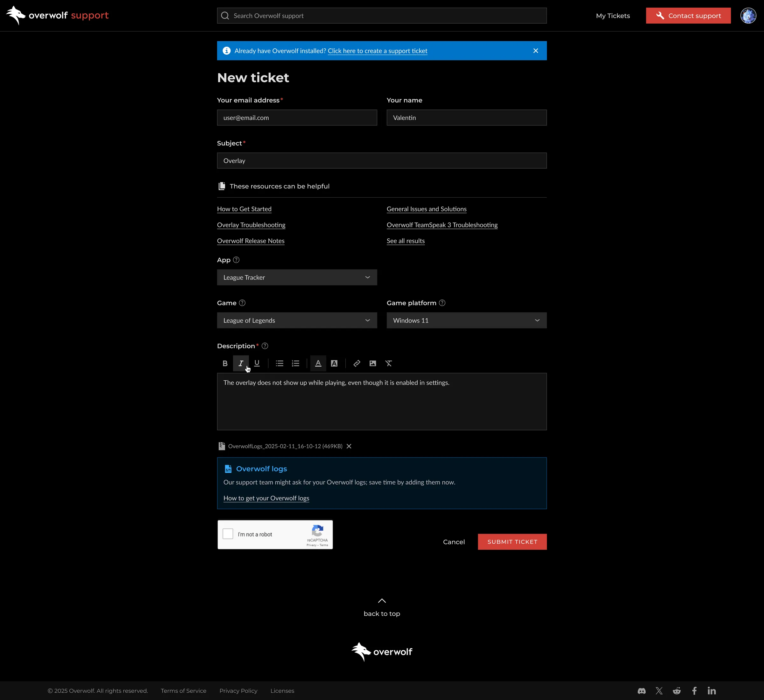Screen dimensions: 764x700
Task: Open the text background color picker
Action: pos(334,364)
